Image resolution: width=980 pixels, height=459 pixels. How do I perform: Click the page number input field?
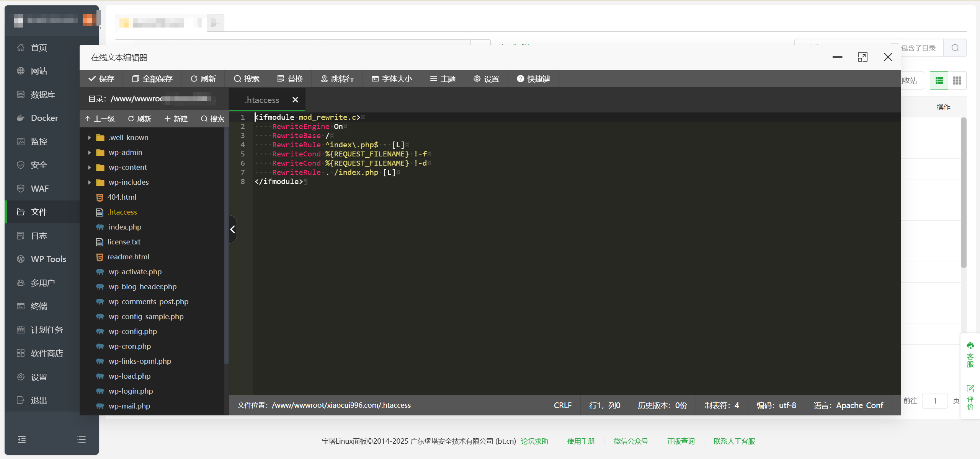click(x=935, y=401)
